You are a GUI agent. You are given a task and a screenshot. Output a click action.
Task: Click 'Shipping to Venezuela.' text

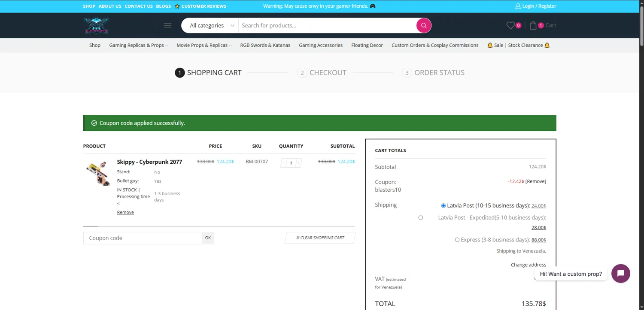point(521,251)
